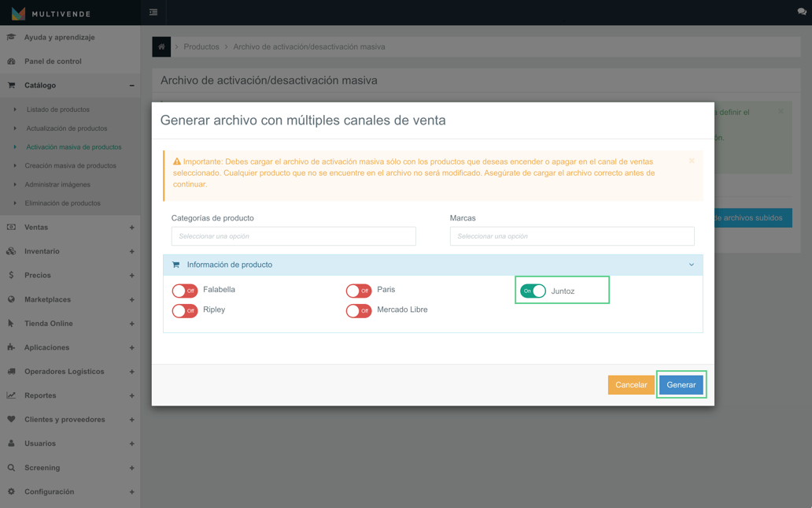Expand the Aplicaciones menu plus sign
This screenshot has width=812, height=508.
(131, 348)
